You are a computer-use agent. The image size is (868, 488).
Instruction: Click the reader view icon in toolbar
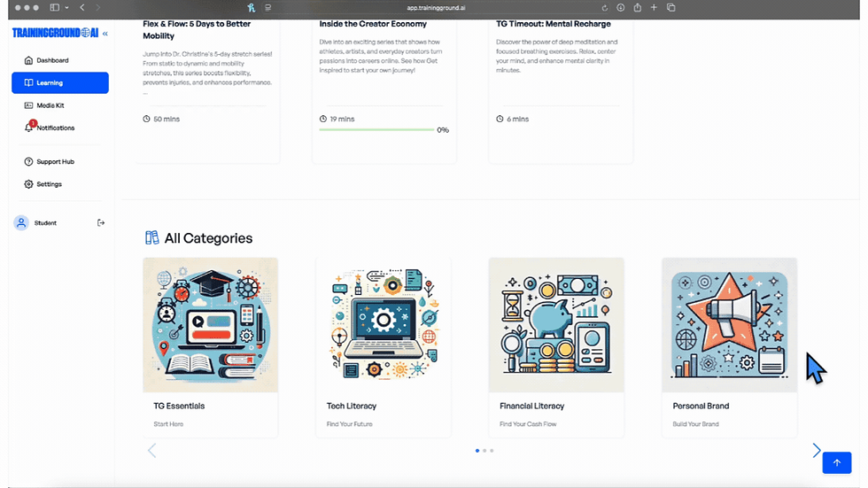267,8
